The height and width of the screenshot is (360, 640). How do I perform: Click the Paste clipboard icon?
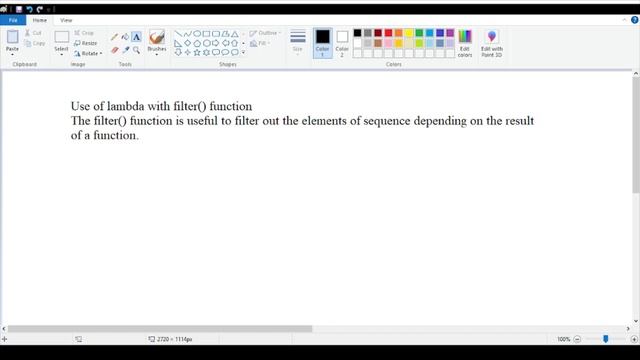point(12,37)
